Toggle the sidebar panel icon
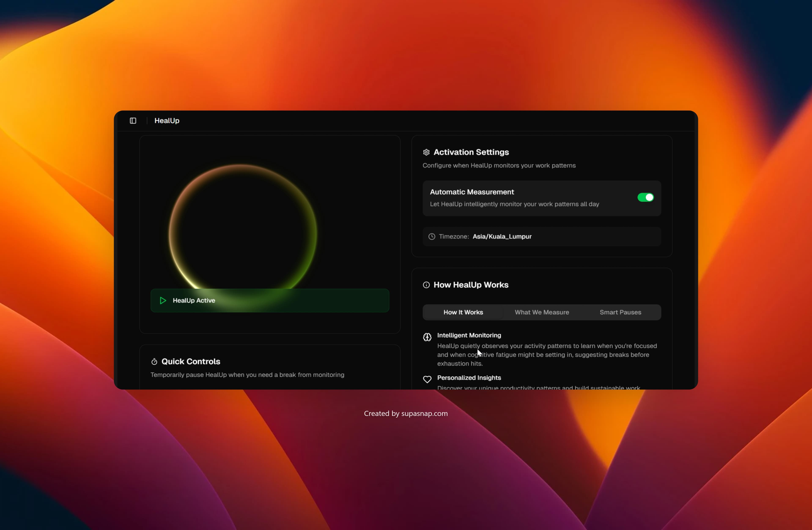 pyautogui.click(x=133, y=121)
